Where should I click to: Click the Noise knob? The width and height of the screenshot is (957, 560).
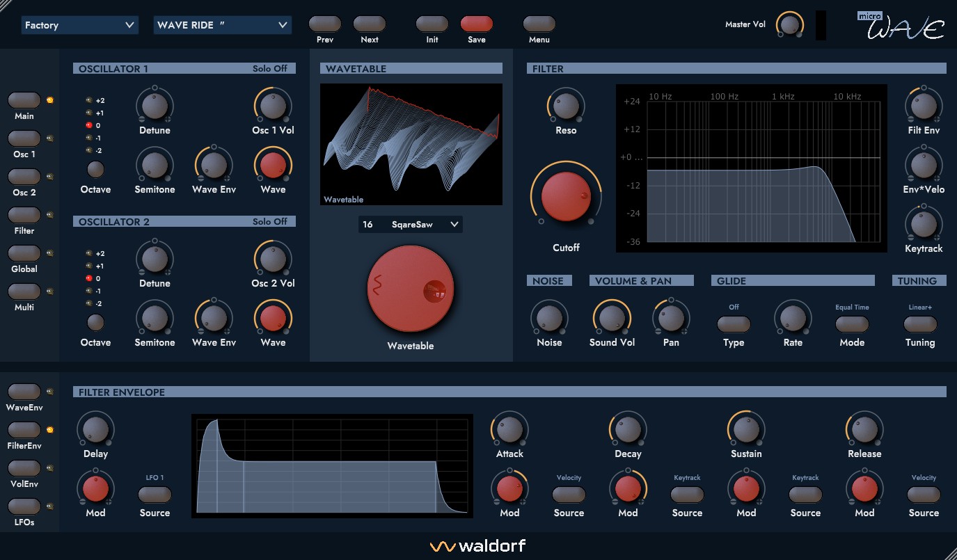coord(549,318)
